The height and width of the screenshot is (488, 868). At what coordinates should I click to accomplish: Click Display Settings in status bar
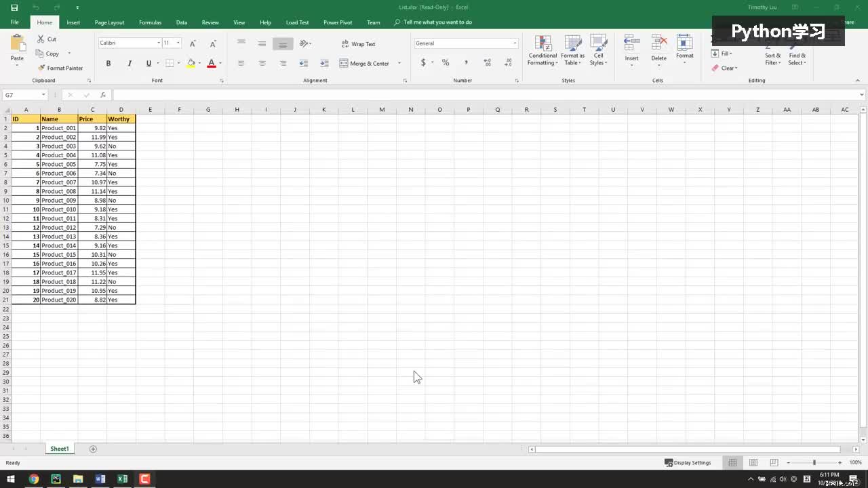(x=688, y=463)
